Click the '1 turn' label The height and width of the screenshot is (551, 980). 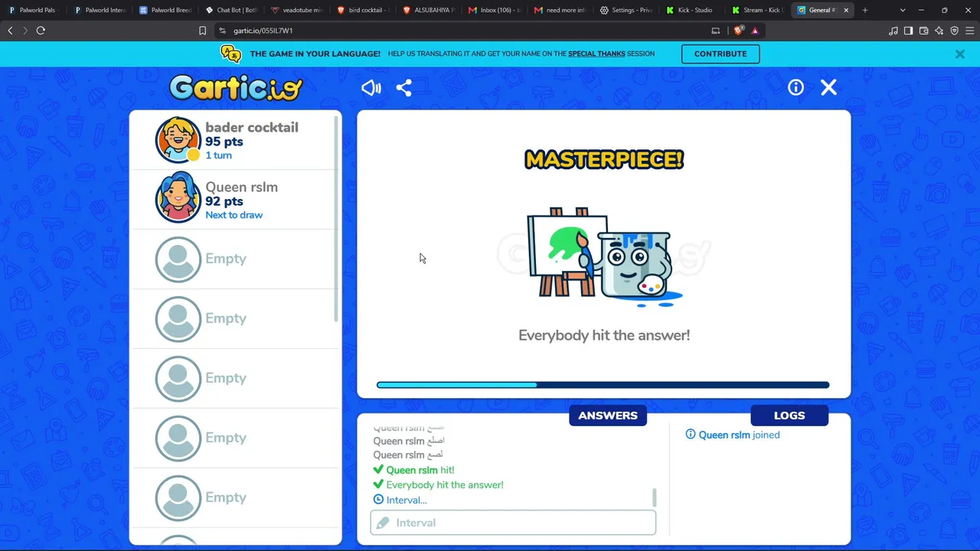point(218,155)
